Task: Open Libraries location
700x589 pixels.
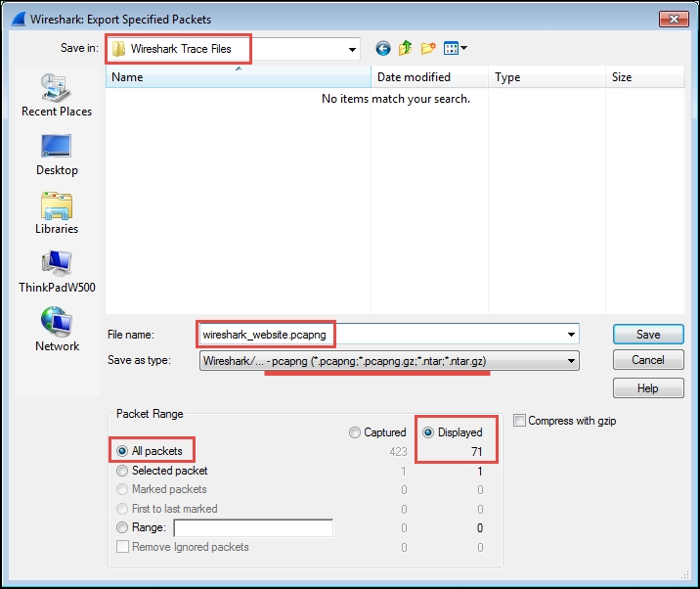Action: (x=57, y=213)
